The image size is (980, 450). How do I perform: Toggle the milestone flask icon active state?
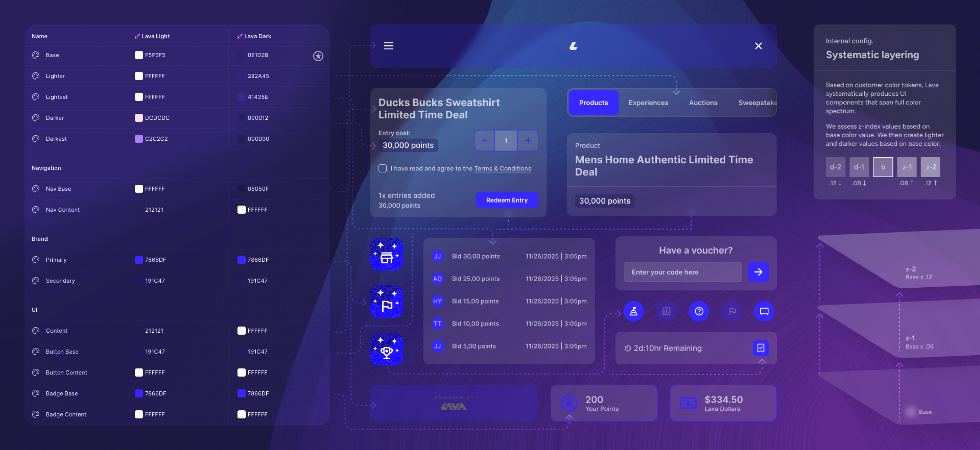pyautogui.click(x=633, y=311)
